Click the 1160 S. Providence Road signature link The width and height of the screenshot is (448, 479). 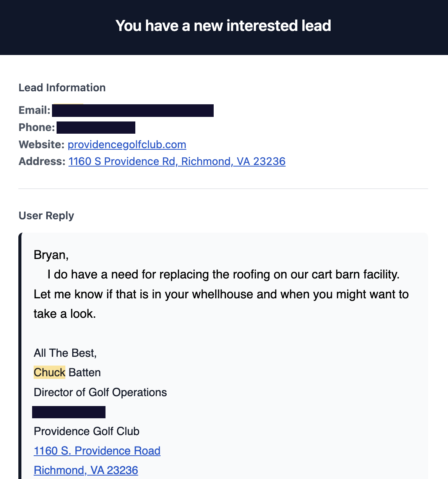[x=97, y=451]
